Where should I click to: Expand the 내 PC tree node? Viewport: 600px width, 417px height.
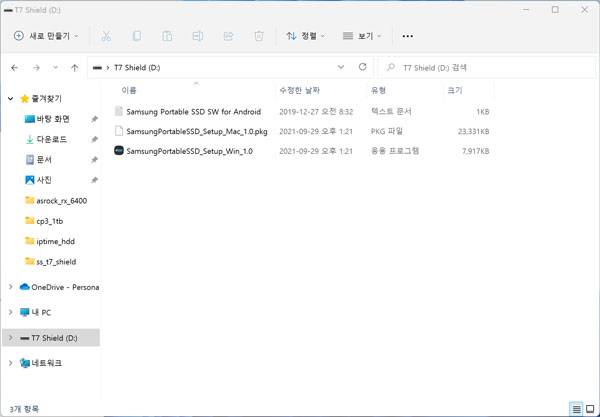[x=10, y=313]
